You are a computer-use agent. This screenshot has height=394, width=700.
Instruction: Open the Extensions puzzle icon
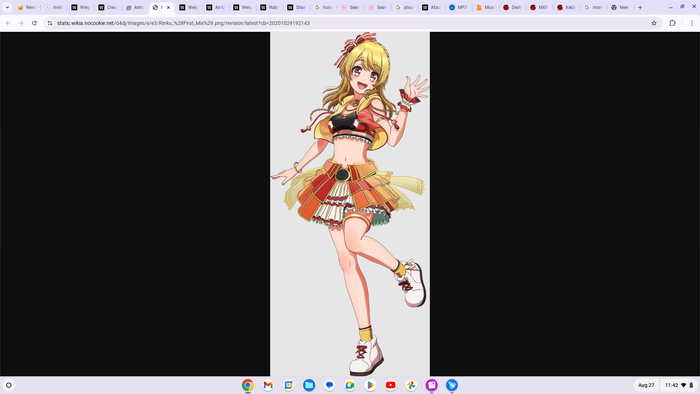(x=672, y=23)
